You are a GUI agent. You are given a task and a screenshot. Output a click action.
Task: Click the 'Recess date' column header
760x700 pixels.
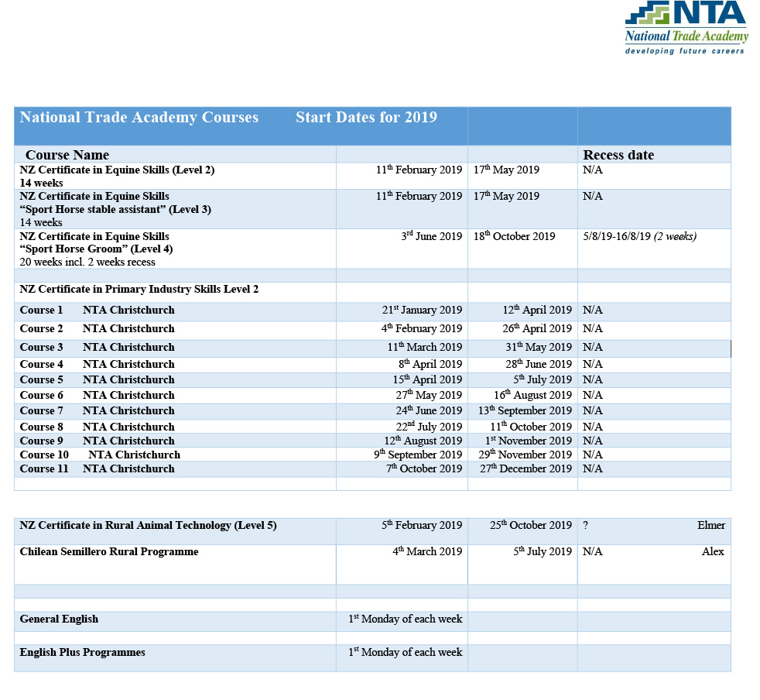(x=618, y=155)
